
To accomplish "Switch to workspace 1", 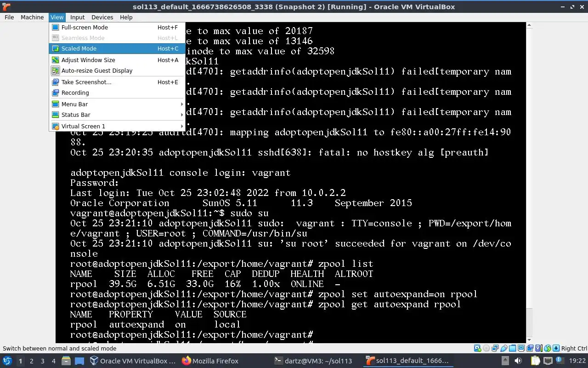I will 20,361.
